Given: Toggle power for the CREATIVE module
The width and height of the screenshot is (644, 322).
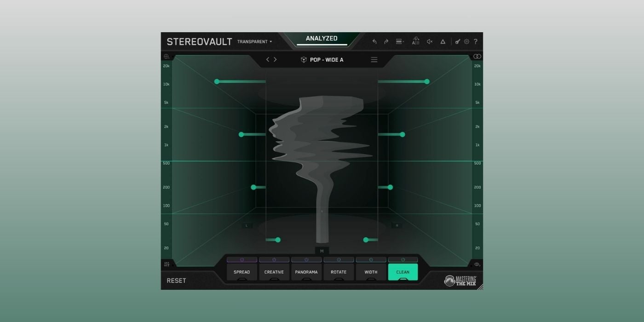Looking at the screenshot, I should coord(274,259).
